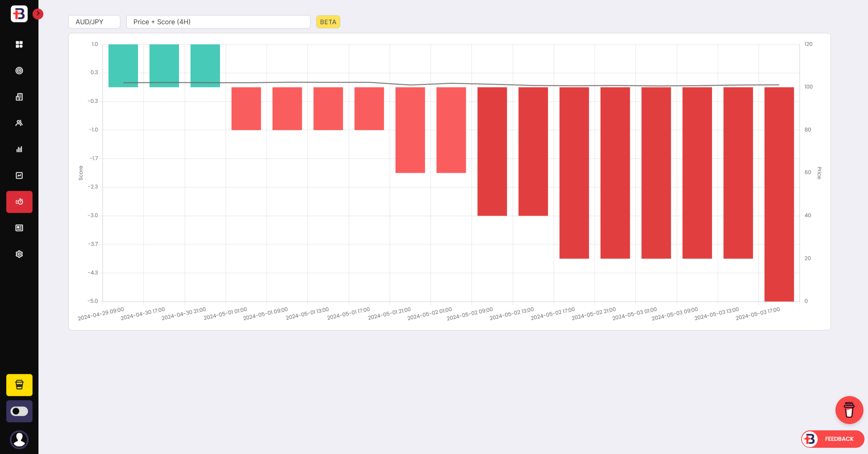Click the -5.0 score axis value
The image size is (868, 454).
(93, 301)
